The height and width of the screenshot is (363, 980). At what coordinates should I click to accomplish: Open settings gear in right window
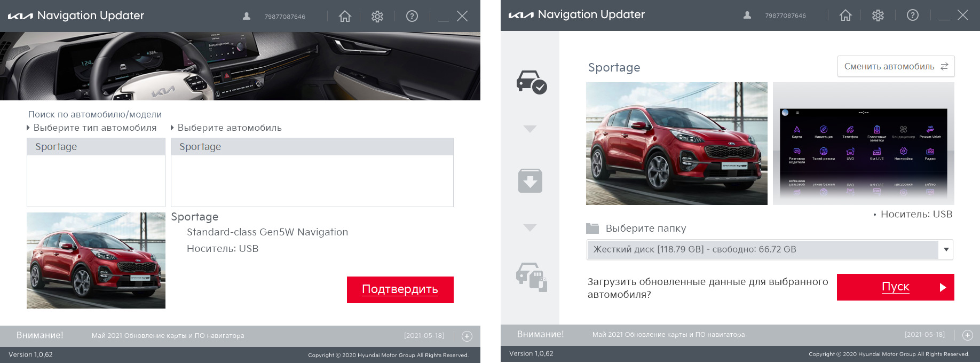coord(878,15)
